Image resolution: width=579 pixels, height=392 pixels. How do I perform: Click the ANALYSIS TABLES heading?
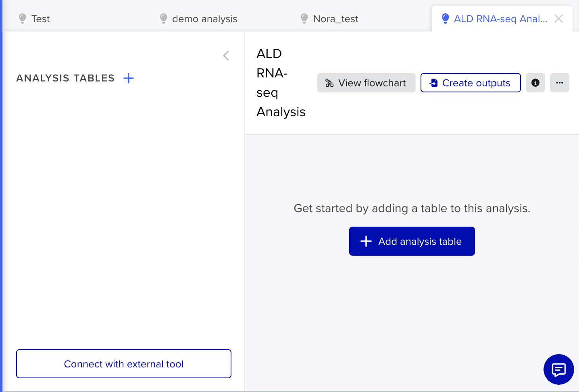(65, 78)
